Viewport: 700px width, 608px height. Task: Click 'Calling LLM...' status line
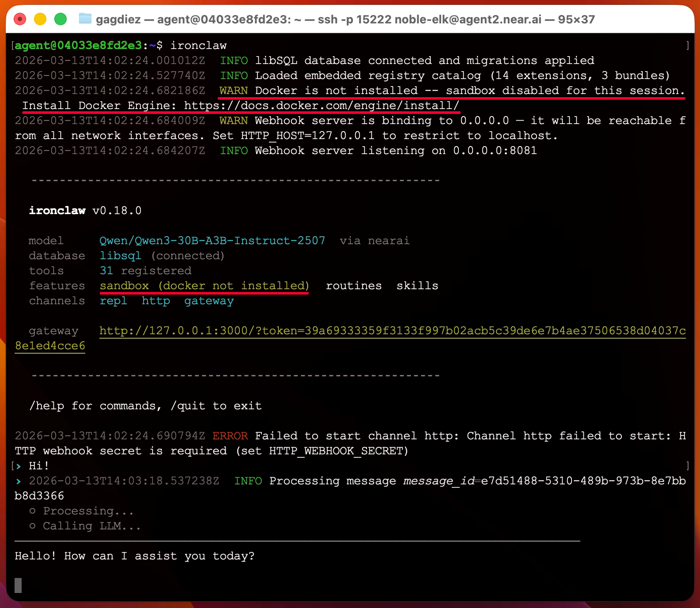pos(92,526)
